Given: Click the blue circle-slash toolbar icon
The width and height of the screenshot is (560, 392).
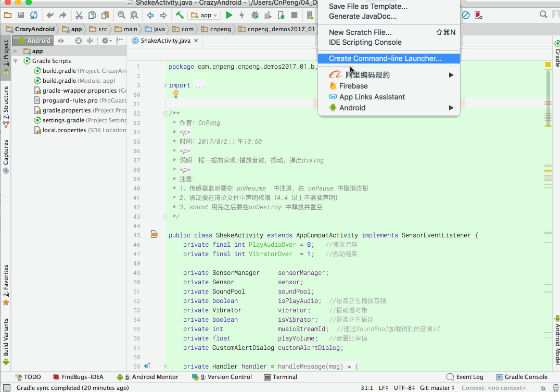Looking at the screenshot, I should click(x=466, y=15).
